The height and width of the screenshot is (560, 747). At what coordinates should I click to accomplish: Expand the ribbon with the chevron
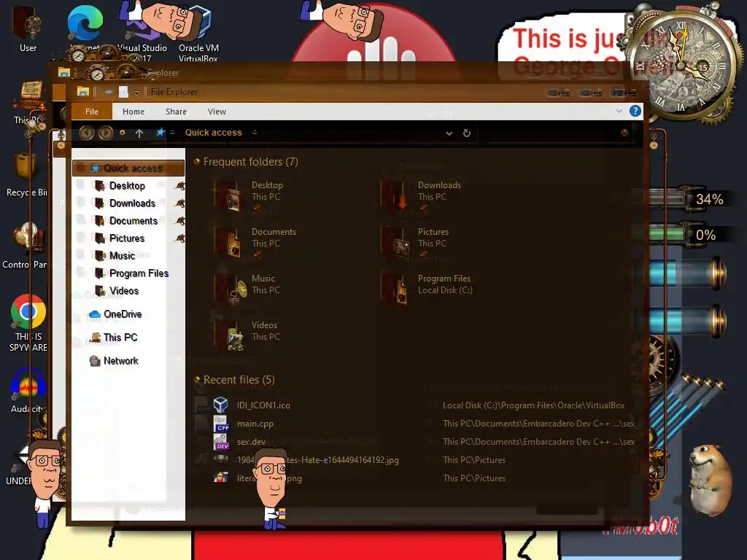click(x=619, y=111)
